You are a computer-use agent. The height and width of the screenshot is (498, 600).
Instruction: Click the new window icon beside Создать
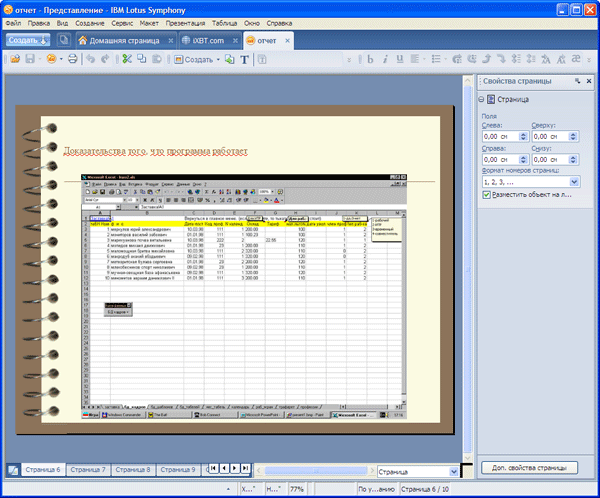coord(64,40)
